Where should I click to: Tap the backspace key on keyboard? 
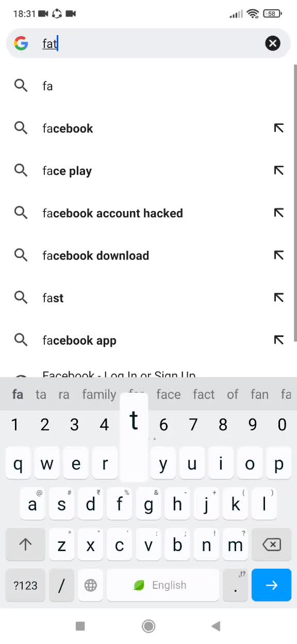pyautogui.click(x=271, y=544)
